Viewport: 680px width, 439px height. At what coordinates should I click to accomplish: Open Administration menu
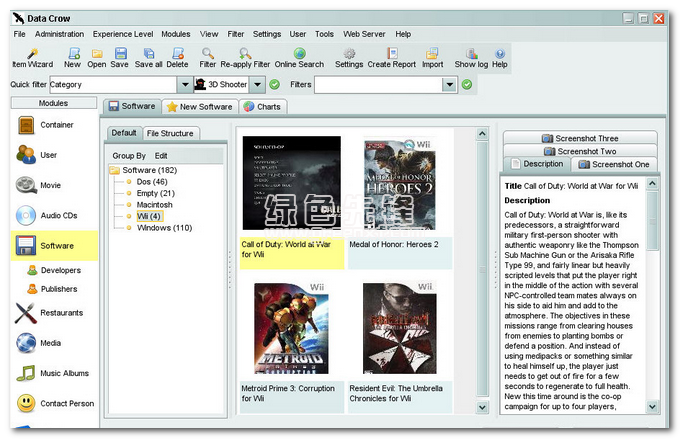click(x=59, y=34)
